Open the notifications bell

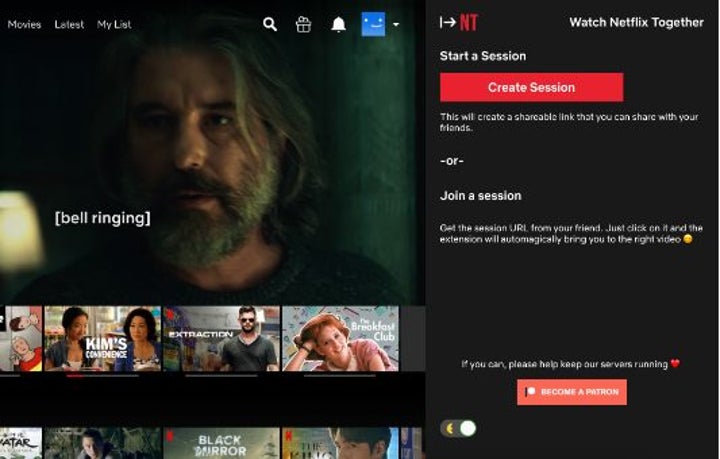(338, 24)
